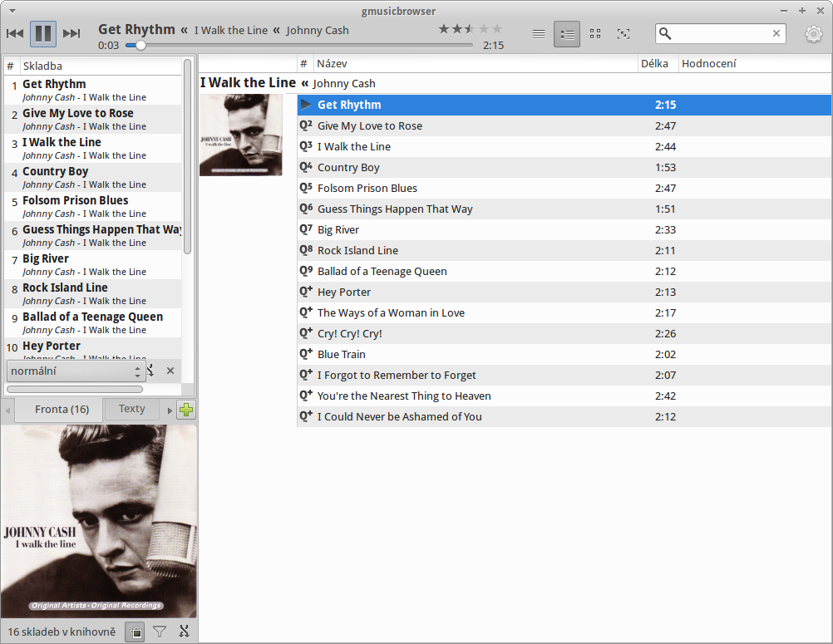Viewport: 833px width, 644px height.
Task: Click the shuffle icon in the status bar
Action: tap(184, 632)
